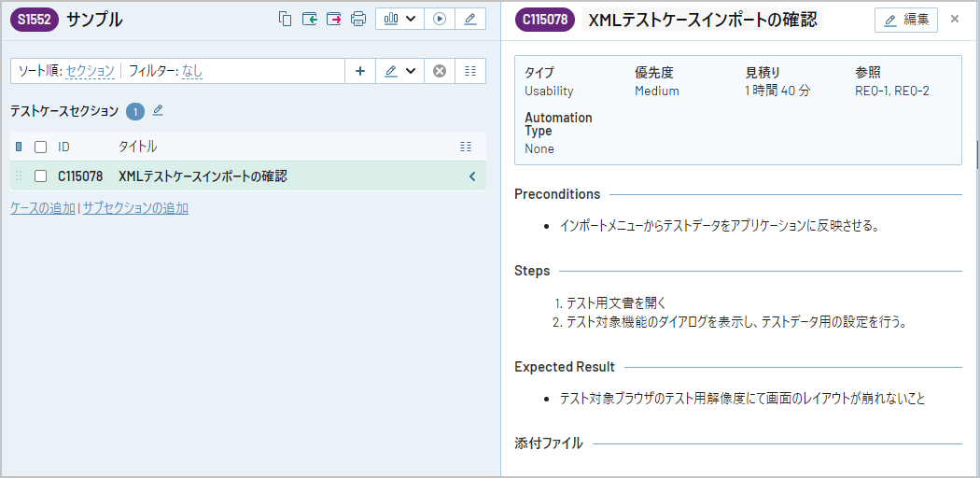This screenshot has height=478, width=980.
Task: Click the import cases icon with green arrow
Action: (309, 19)
